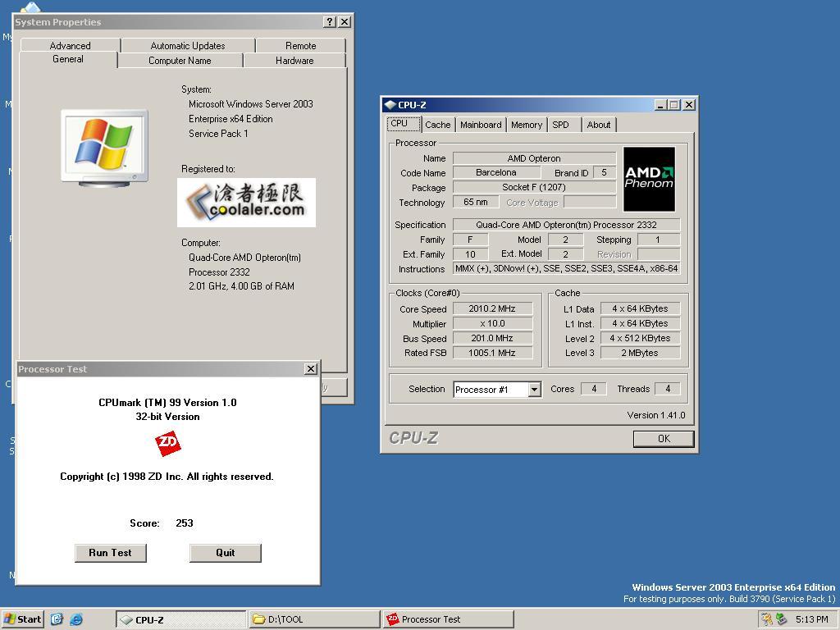Click the Show Desktop quick launch icon
The height and width of the screenshot is (630, 840).
pos(57,619)
